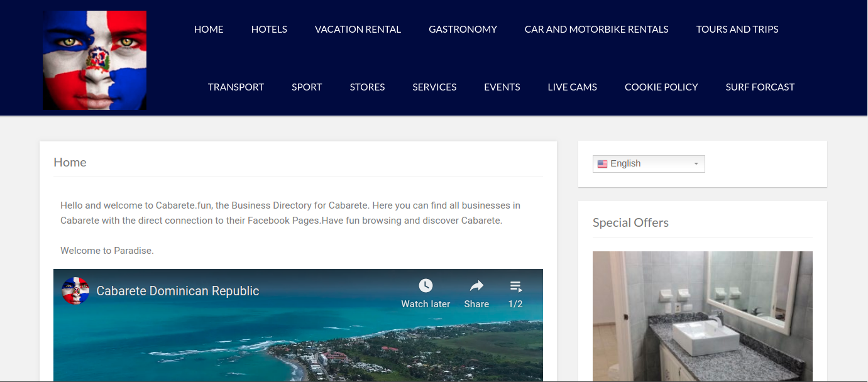Open Car and Motorbike Rentals

click(596, 29)
